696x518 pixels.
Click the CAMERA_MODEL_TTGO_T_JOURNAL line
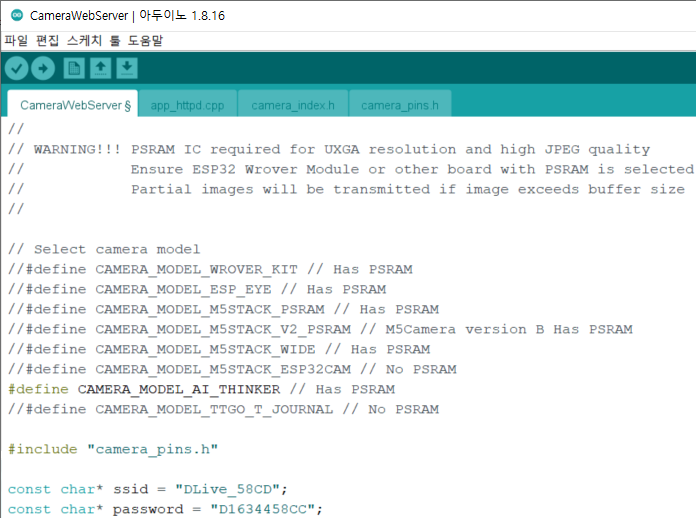(x=224, y=409)
